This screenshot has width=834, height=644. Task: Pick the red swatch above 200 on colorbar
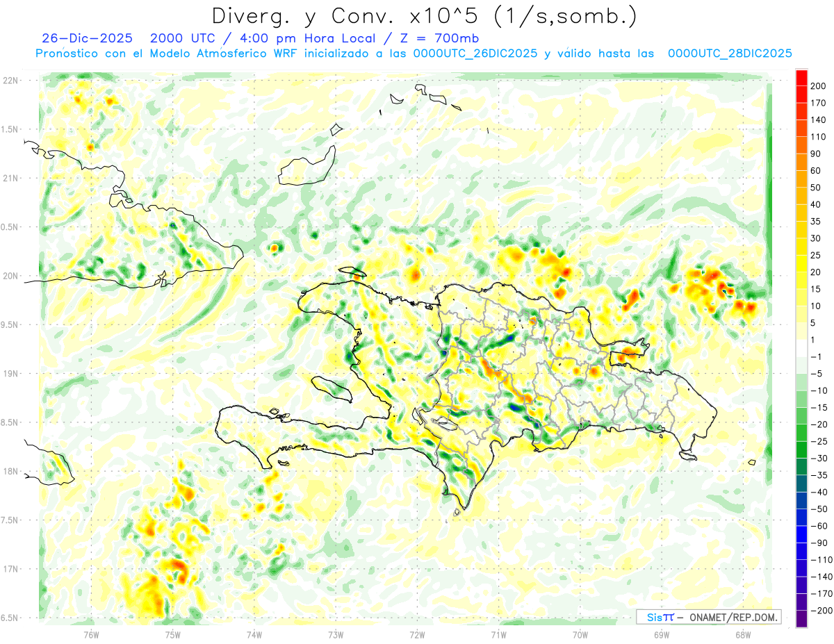(x=801, y=78)
